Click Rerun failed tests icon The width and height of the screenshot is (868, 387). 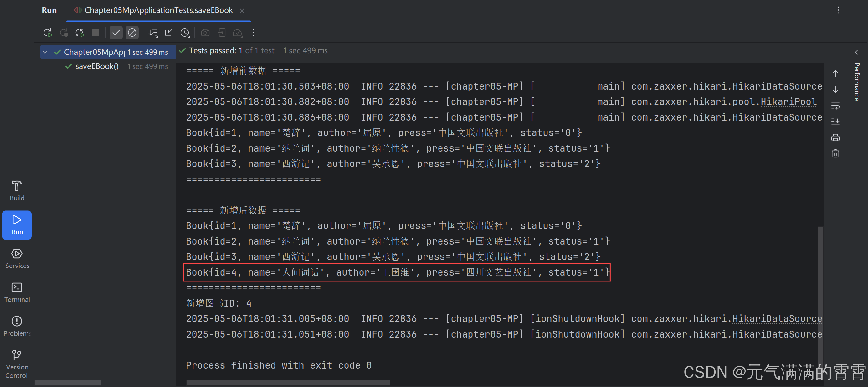pyautogui.click(x=64, y=33)
